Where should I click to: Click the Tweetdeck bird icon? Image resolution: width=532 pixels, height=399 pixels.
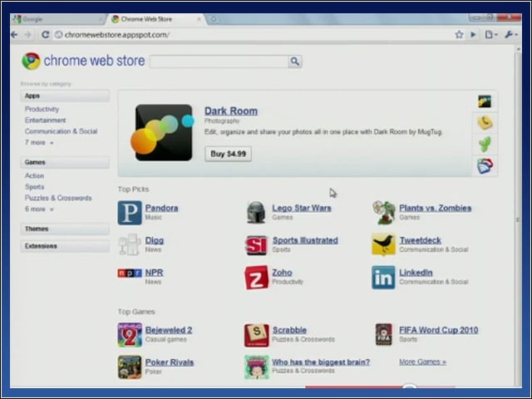[383, 244]
